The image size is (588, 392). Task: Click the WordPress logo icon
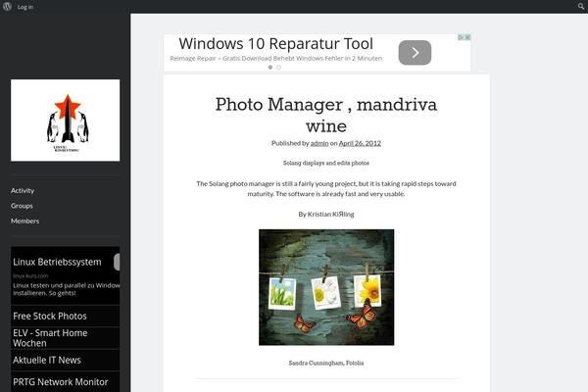(7, 7)
